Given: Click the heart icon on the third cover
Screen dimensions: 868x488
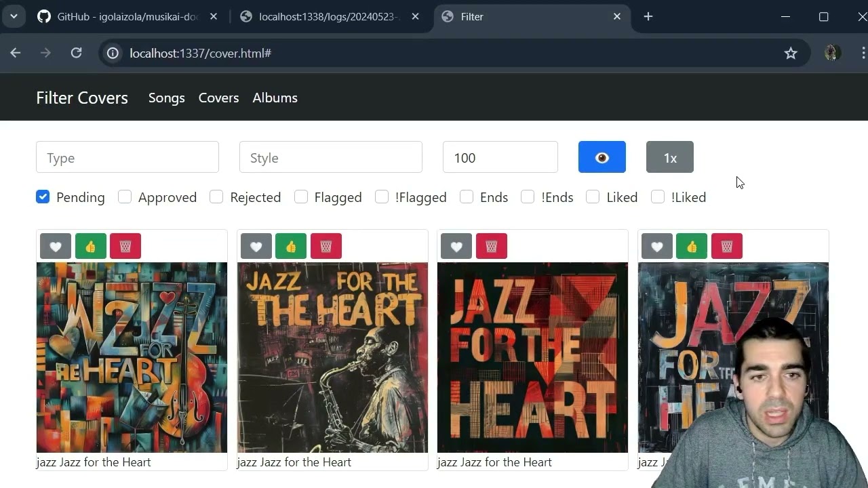Looking at the screenshot, I should tap(456, 246).
